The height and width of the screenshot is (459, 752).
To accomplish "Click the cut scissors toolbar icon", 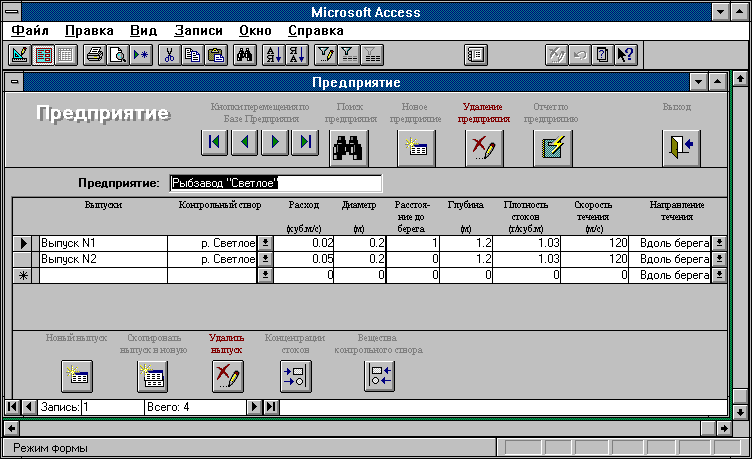I will pyautogui.click(x=169, y=56).
